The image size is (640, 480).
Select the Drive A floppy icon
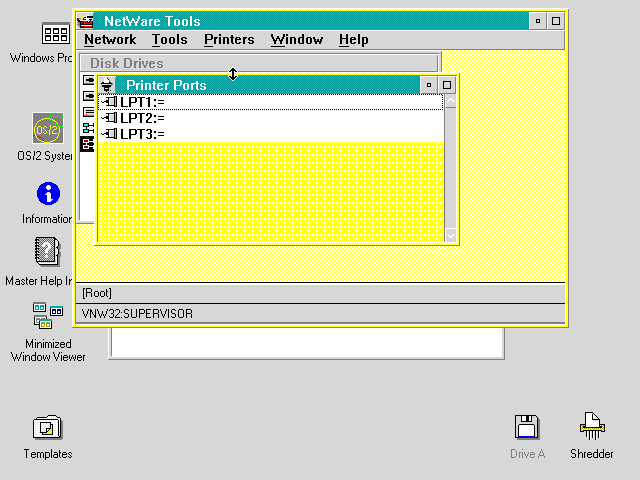point(527,427)
